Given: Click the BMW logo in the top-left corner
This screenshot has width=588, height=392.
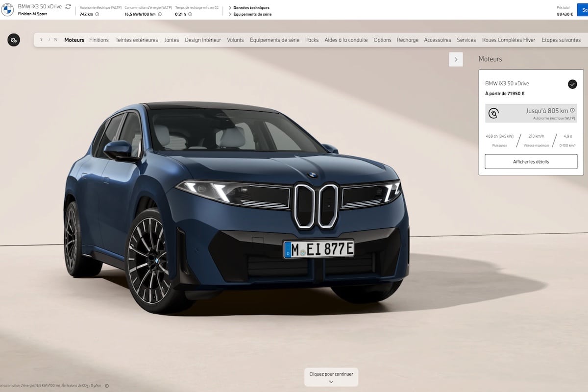Looking at the screenshot, I should click(x=7, y=10).
